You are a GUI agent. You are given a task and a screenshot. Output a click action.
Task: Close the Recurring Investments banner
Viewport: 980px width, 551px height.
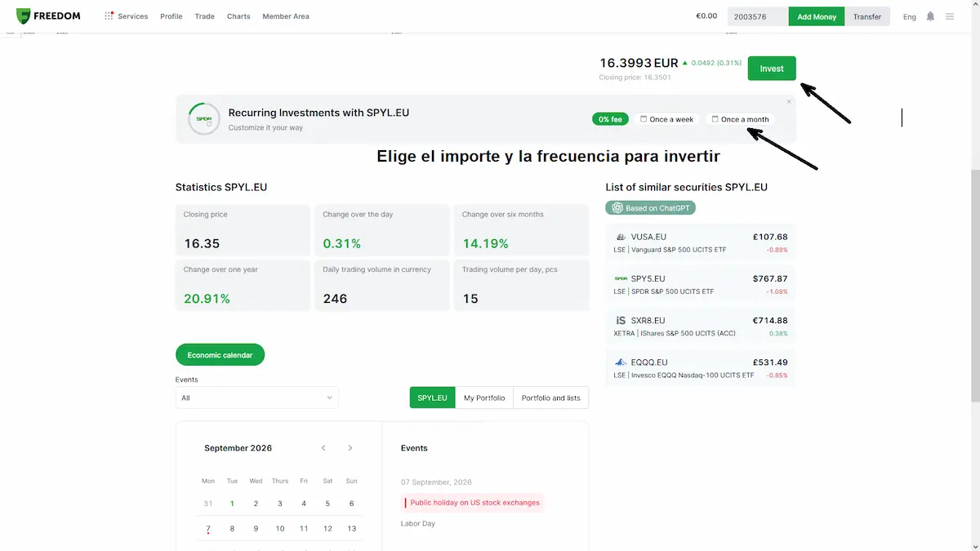[789, 101]
